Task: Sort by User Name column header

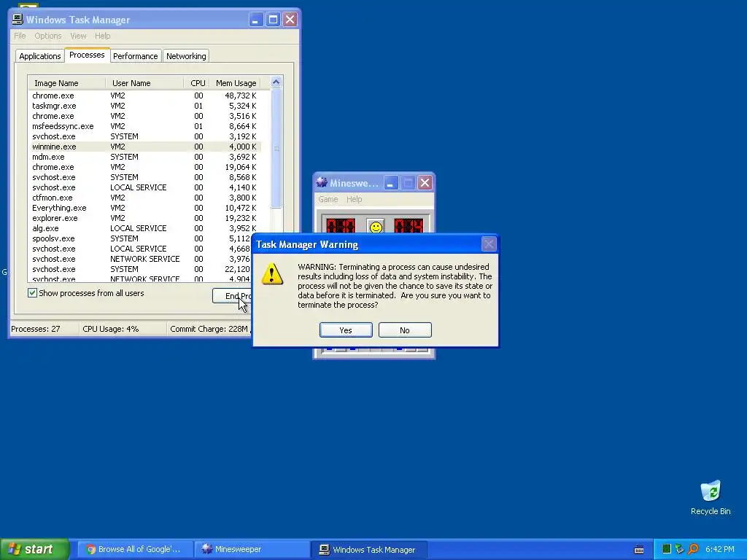Action: click(x=144, y=83)
